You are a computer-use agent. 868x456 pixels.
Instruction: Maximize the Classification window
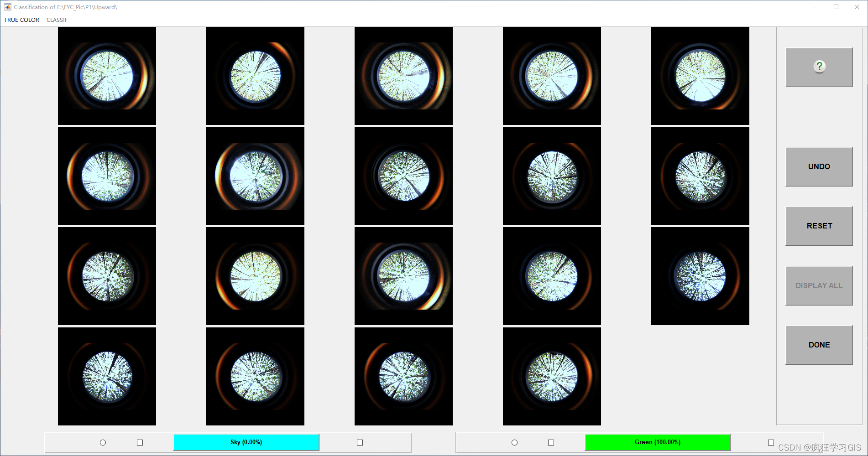(836, 7)
